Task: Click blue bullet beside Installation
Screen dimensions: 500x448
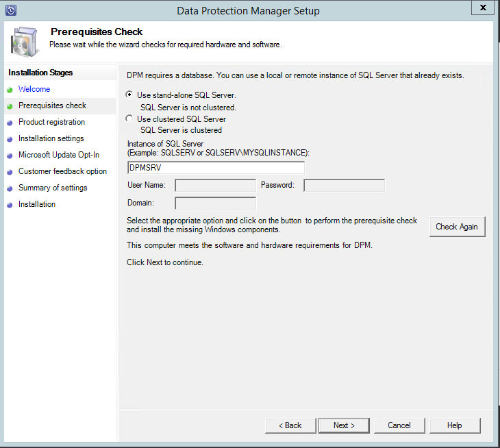Action: (10, 205)
